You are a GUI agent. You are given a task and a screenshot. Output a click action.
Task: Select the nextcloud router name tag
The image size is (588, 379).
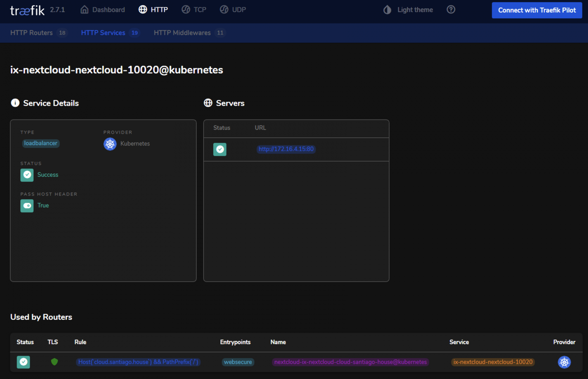[x=350, y=362]
